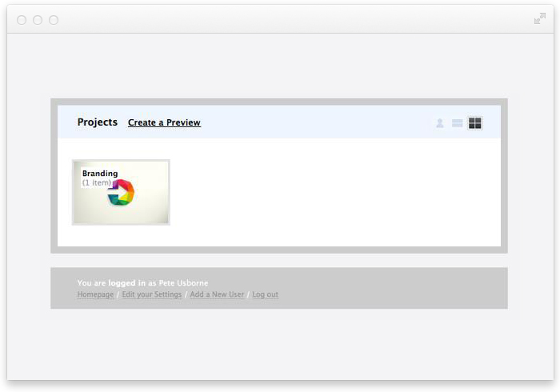560x392 pixels.
Task: Switch to the grid view icon
Action: point(475,123)
